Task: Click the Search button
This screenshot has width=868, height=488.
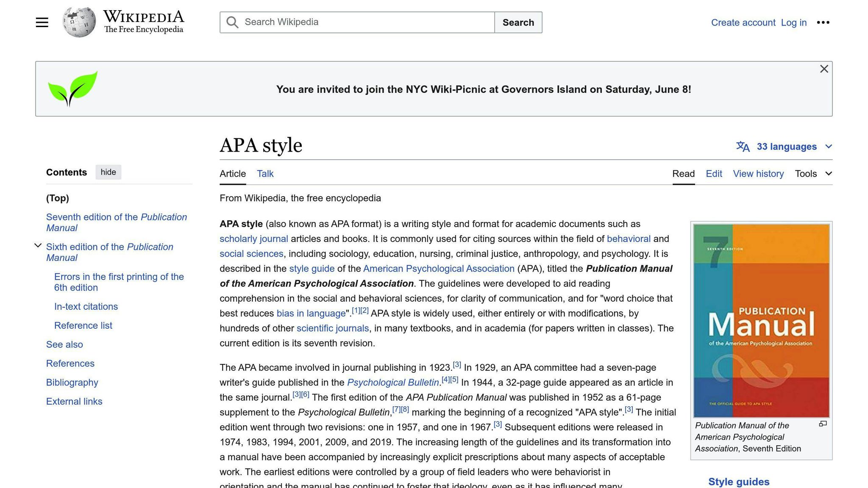Action: pyautogui.click(x=518, y=22)
